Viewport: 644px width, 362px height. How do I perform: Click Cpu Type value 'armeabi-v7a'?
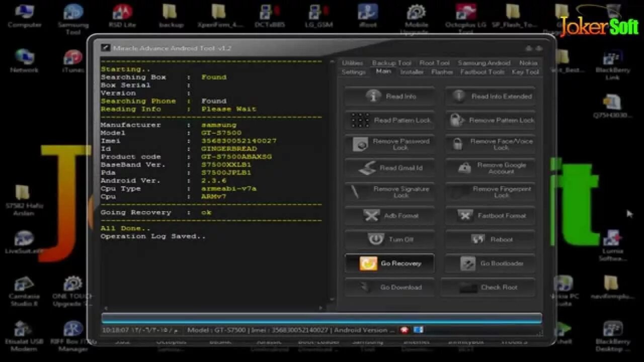click(x=229, y=189)
